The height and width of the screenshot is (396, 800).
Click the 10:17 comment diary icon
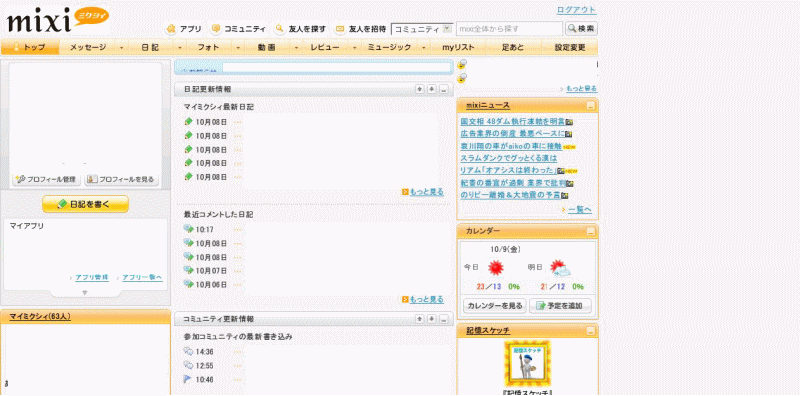(188, 229)
